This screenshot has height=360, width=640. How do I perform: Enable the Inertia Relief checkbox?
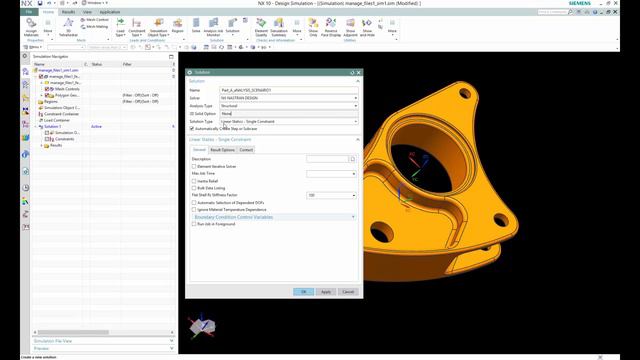(194, 181)
